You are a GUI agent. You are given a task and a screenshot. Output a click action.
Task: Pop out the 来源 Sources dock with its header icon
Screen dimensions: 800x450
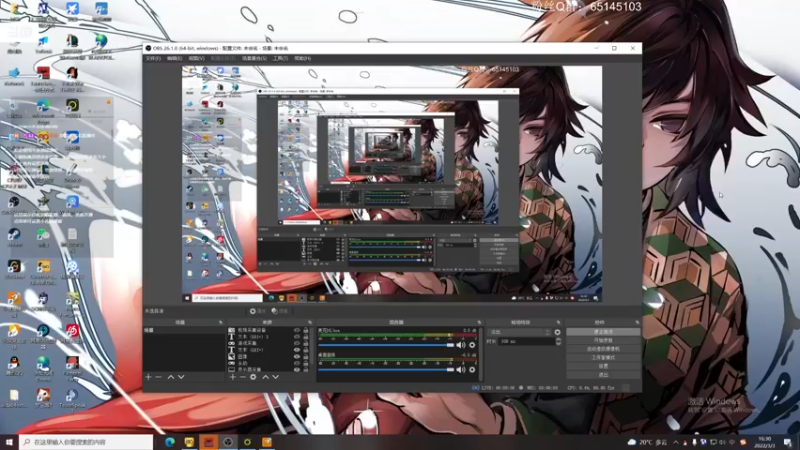[x=310, y=322]
